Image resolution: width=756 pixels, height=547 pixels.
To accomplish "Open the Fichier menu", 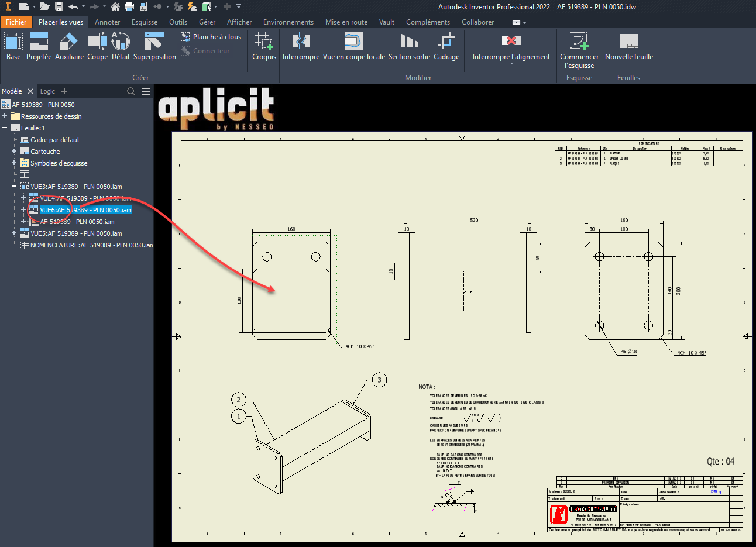I will pyautogui.click(x=16, y=22).
